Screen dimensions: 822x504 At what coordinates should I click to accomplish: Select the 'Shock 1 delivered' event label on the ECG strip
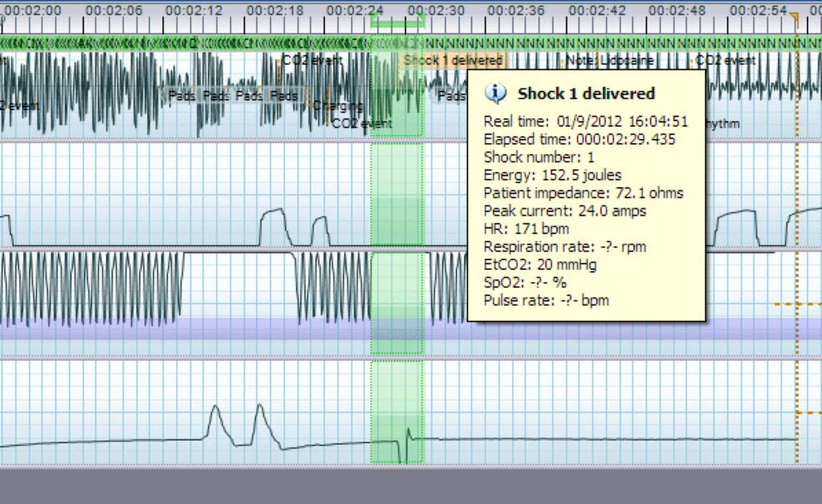453,60
